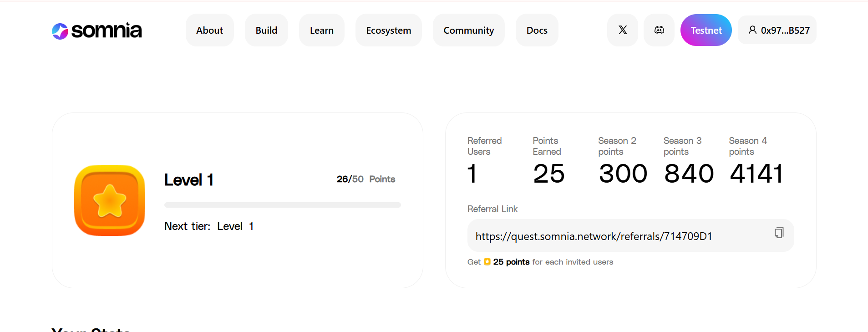Open the Ecosystem menu
The image size is (868, 332).
tap(389, 30)
